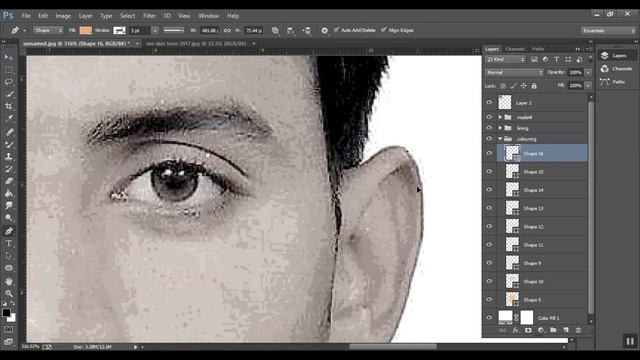This screenshot has height=360, width=640.
Task: Open the Essentials workspace dropdown
Action: click(x=608, y=31)
